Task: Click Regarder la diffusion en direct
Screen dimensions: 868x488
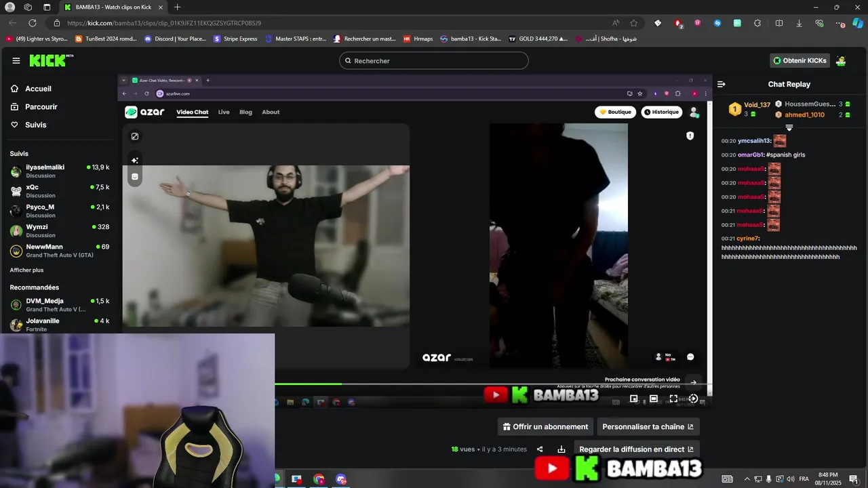Action: (x=636, y=449)
